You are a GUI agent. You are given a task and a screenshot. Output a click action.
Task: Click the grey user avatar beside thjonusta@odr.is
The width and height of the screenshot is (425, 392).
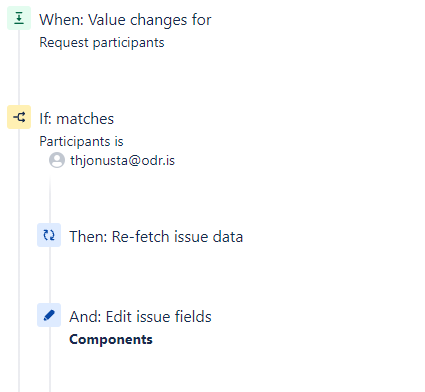click(57, 160)
